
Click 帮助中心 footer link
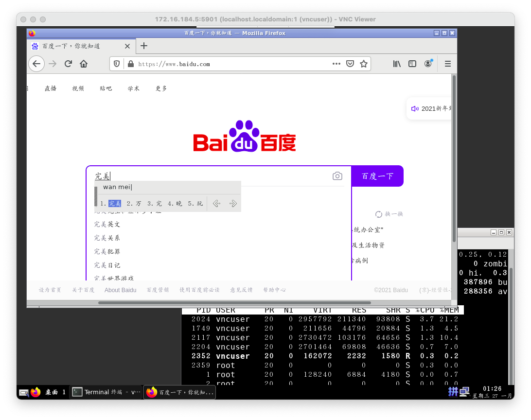click(274, 290)
